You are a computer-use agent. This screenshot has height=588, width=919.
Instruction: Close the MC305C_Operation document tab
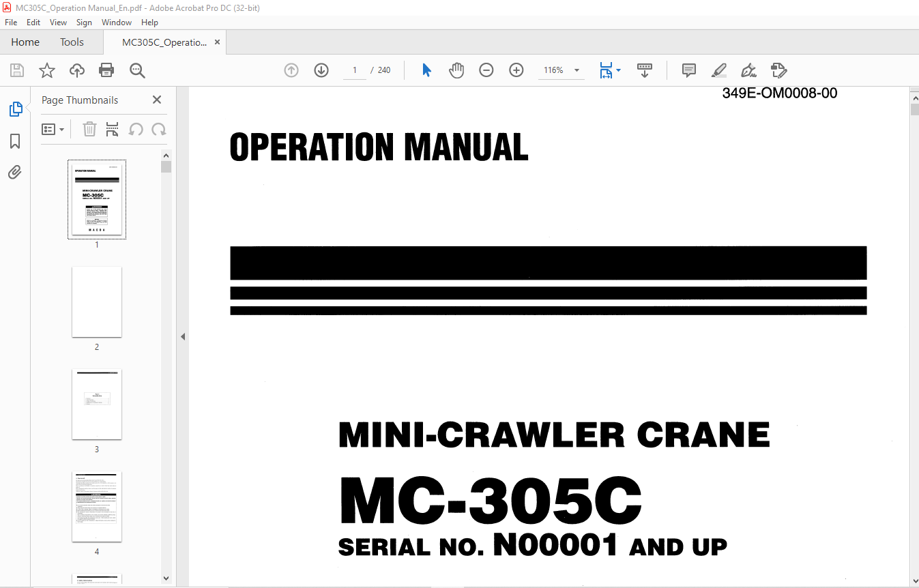218,42
